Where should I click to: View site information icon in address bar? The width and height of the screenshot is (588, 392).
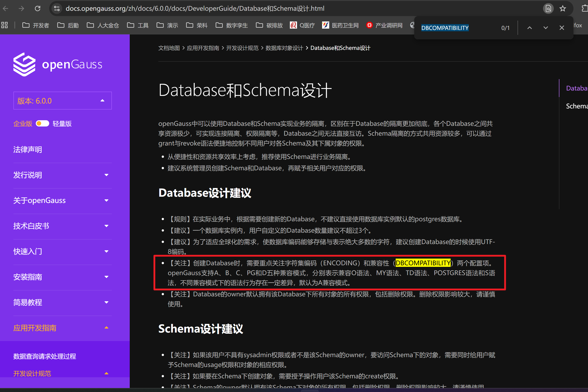click(x=57, y=8)
